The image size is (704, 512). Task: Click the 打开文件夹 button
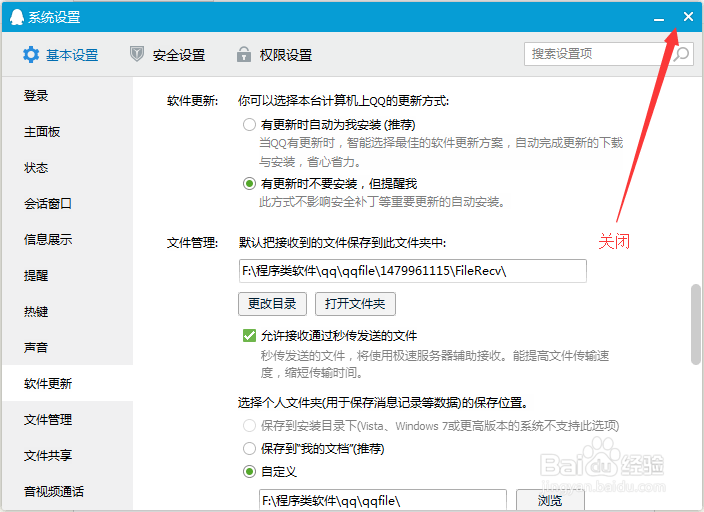tap(355, 304)
